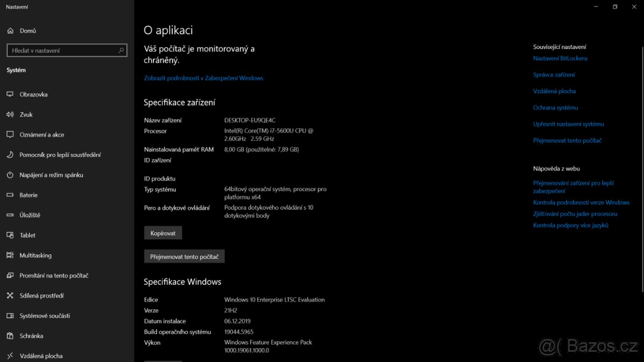
Task: Click the Domů home icon
Action: (x=11, y=31)
